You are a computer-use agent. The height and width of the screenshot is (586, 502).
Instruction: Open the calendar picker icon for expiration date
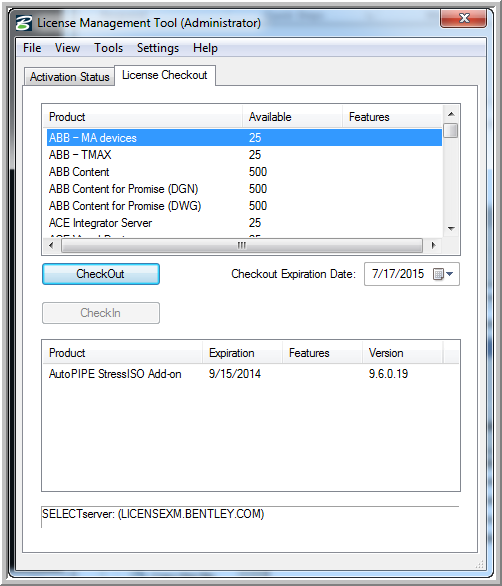(438, 274)
